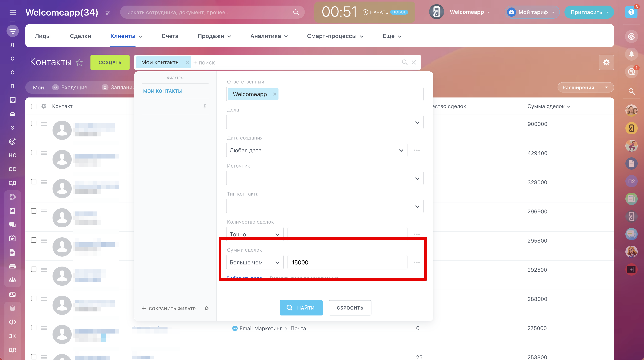Viewport: 644px width, 360px height.
Task: Click the star to favorite Контакты
Action: (79, 62)
